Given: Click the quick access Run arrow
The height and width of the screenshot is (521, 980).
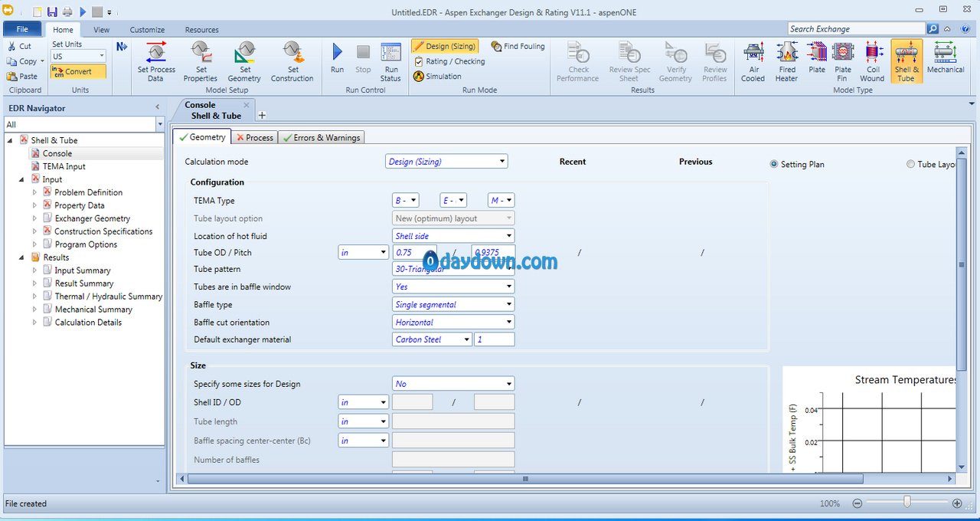Looking at the screenshot, I should [x=83, y=12].
